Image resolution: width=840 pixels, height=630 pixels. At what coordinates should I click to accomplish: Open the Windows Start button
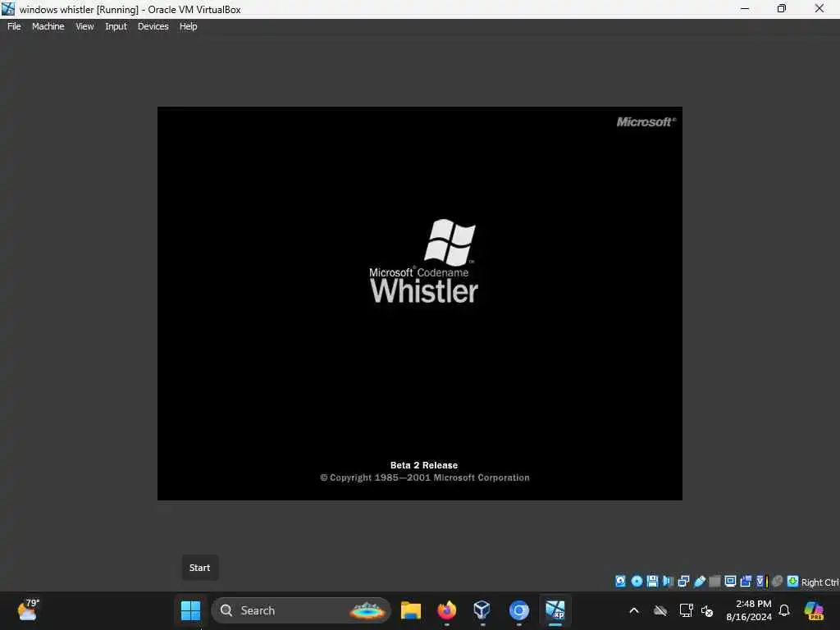point(190,610)
